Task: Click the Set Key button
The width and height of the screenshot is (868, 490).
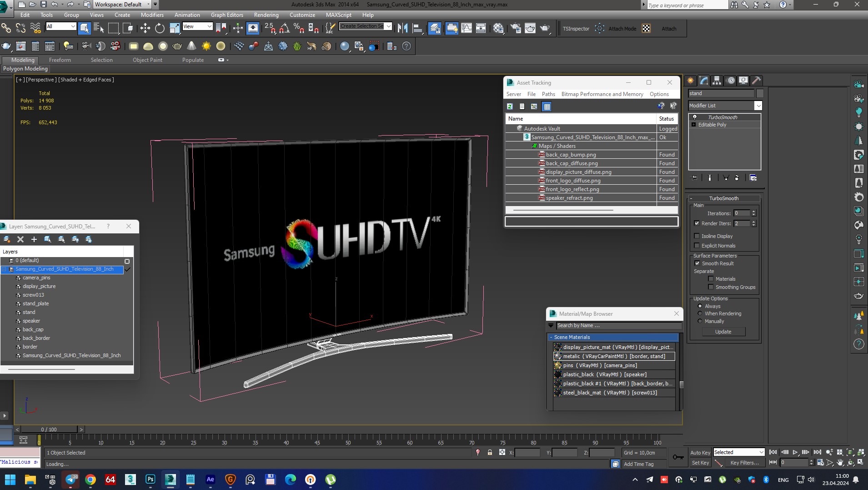Action: [x=700, y=463]
